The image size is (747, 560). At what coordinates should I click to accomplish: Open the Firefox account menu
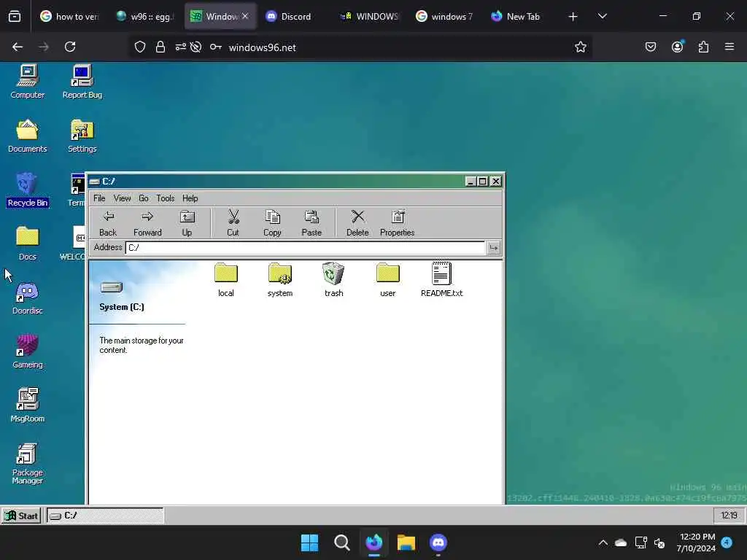pyautogui.click(x=678, y=47)
